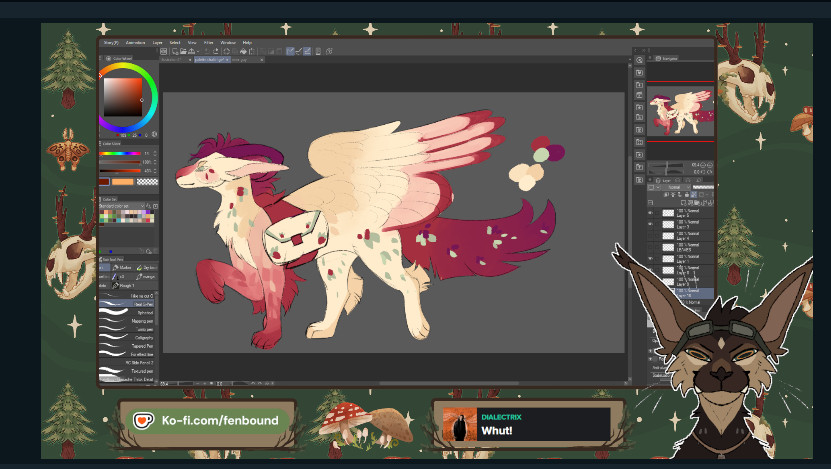Hide the topmost layer with eye icon
The image size is (831, 469).
pos(650,213)
